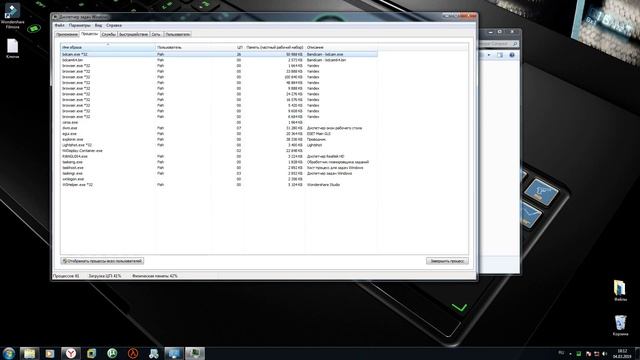
Task: Switch to the Task Manager taskbar button
Action: coord(195,353)
